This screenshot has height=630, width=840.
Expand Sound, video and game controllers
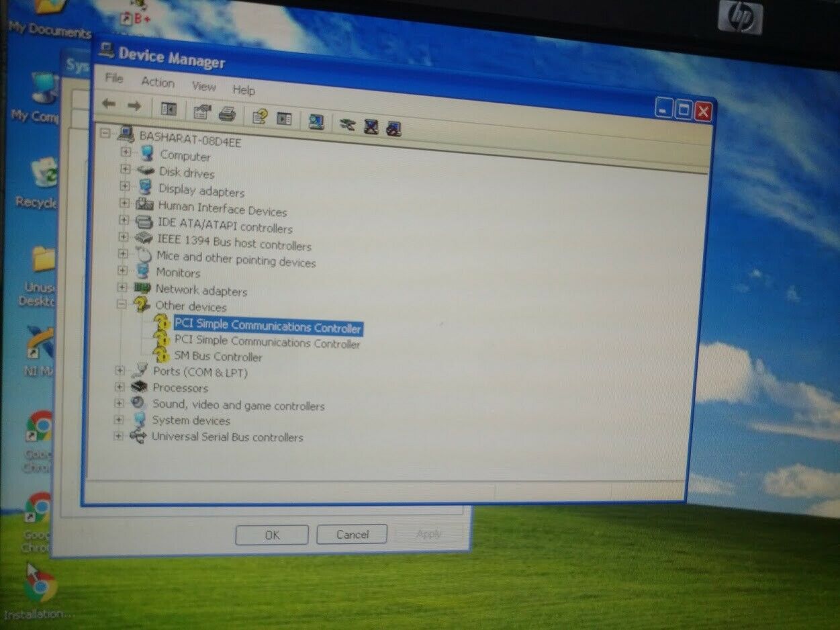[120, 403]
